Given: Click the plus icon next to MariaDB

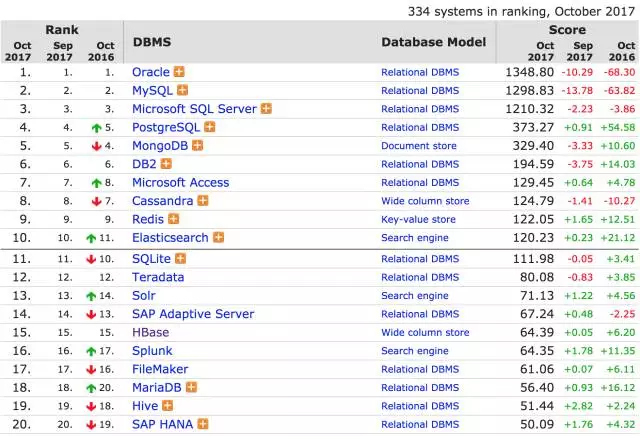Looking at the screenshot, I should (x=191, y=387).
